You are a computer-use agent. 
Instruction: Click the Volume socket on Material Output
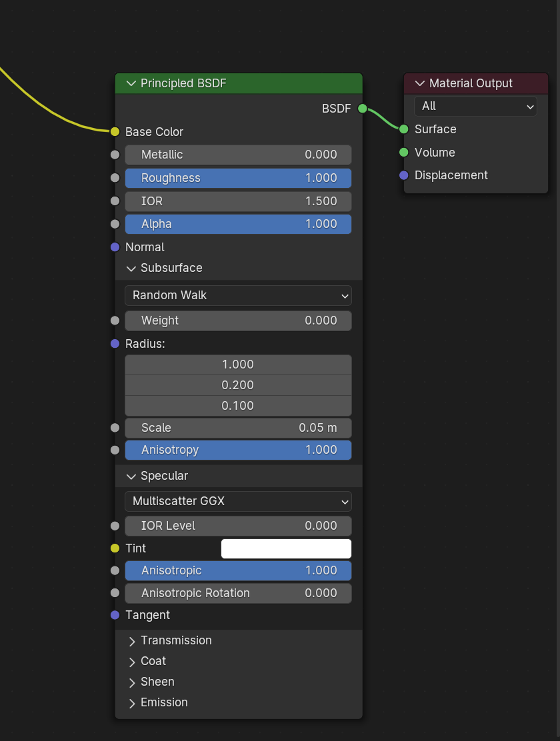403,152
